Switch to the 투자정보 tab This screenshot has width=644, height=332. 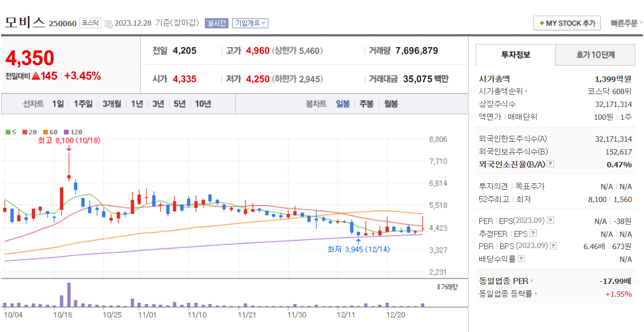[x=516, y=55]
